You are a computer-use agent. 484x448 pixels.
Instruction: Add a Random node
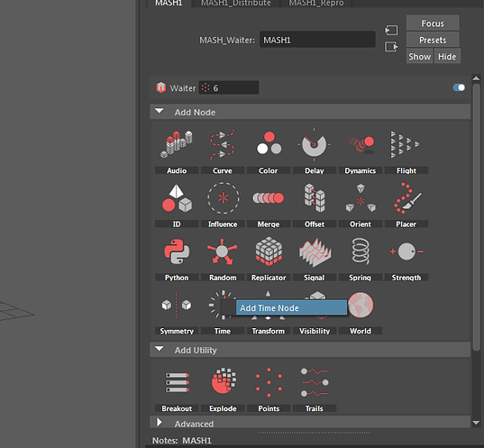pyautogui.click(x=223, y=251)
